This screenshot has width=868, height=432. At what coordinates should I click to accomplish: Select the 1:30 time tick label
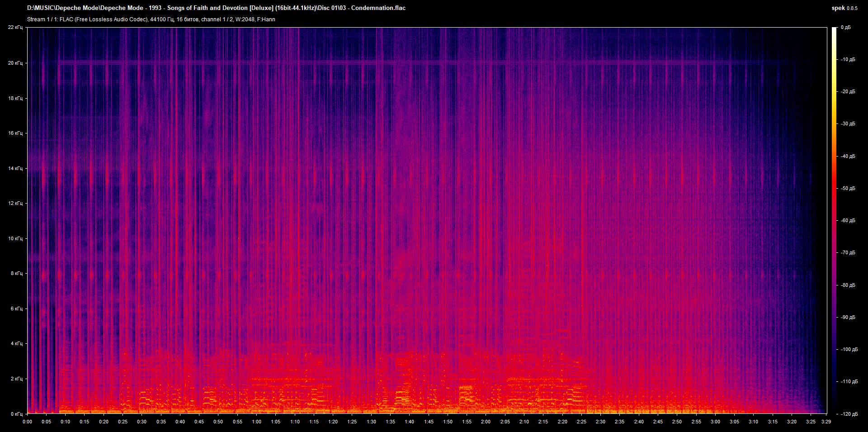(x=371, y=422)
